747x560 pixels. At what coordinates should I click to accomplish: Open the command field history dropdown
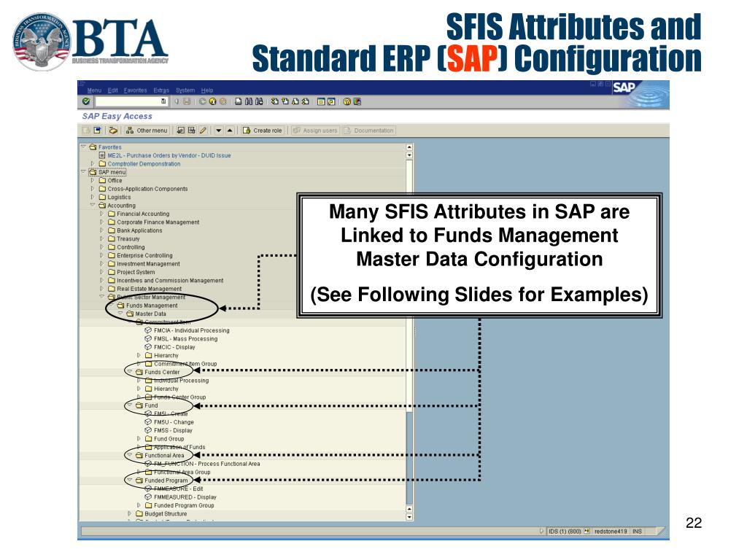pyautogui.click(x=163, y=101)
